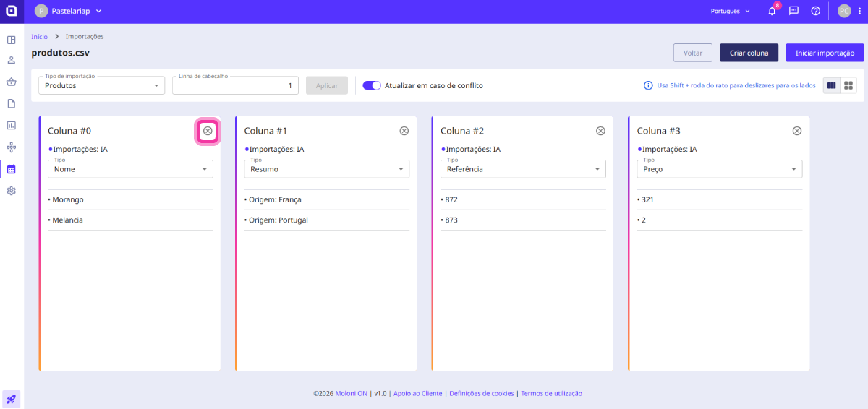Click the PC user avatar
The image size is (868, 409).
(843, 11)
